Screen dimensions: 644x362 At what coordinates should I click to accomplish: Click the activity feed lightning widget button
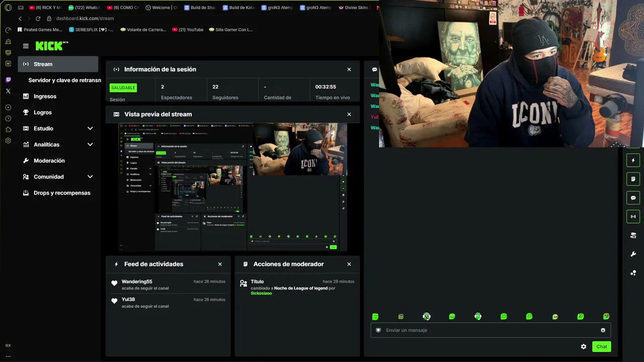[x=633, y=160]
